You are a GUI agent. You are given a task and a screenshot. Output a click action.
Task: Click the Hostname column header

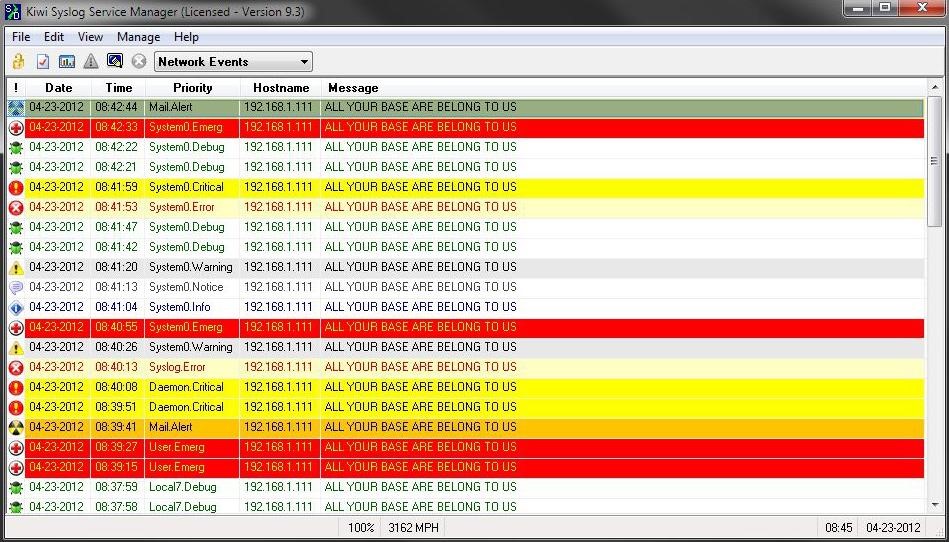[x=281, y=88]
